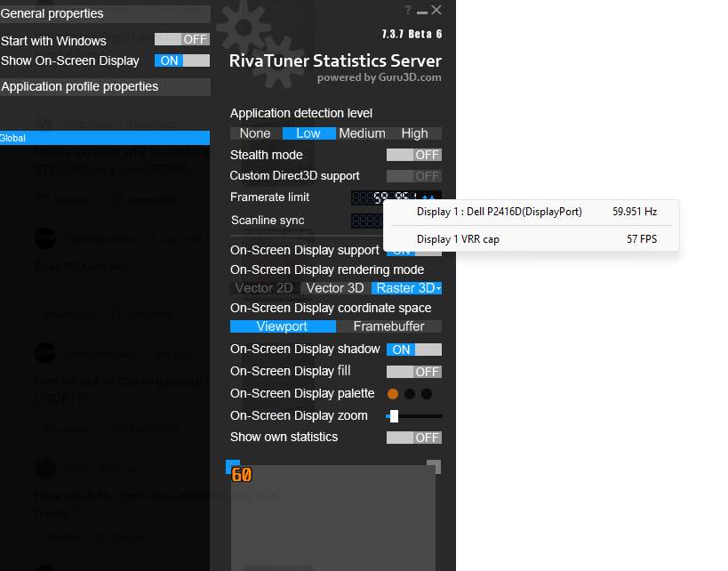Choose Viewport coordinate space
Viewport: 728px width, 571px height.
283,326
